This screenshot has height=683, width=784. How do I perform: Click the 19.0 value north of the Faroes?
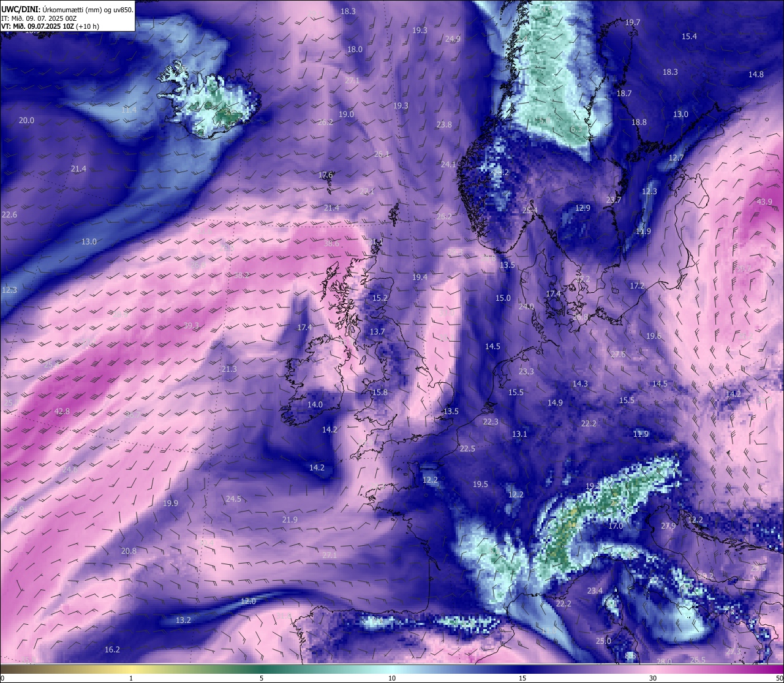(x=346, y=114)
